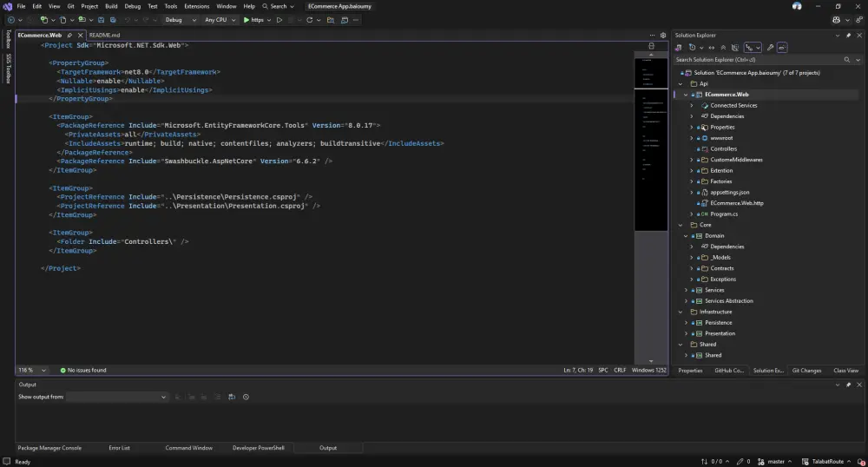Click the notifications bell in status bar
The height and width of the screenshot is (467, 868).
861,462
